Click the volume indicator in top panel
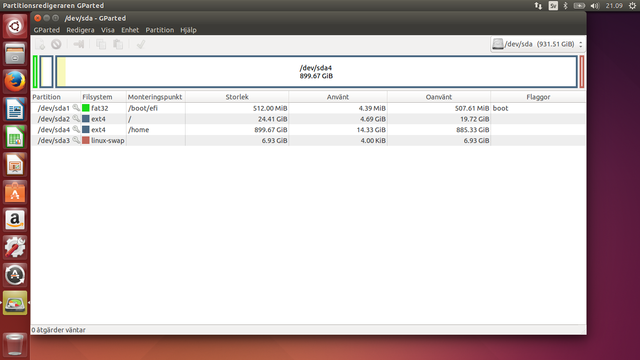This screenshot has height=360, width=640. (595, 6)
